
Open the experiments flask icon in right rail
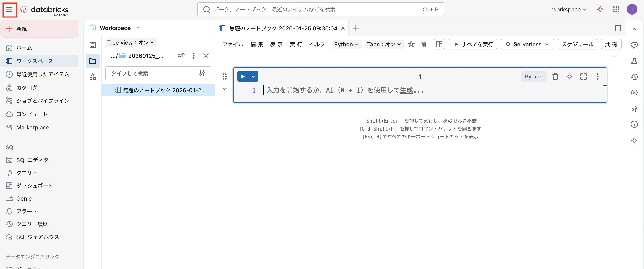(x=634, y=61)
